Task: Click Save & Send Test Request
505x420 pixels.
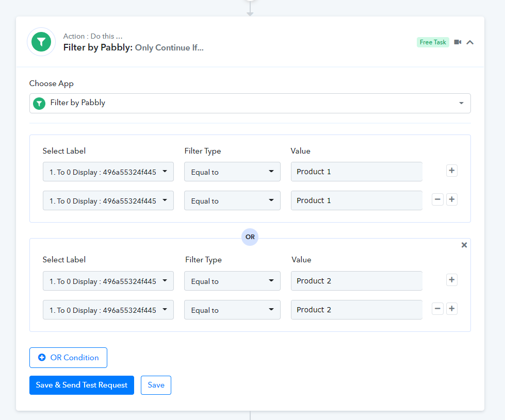Action: 82,385
